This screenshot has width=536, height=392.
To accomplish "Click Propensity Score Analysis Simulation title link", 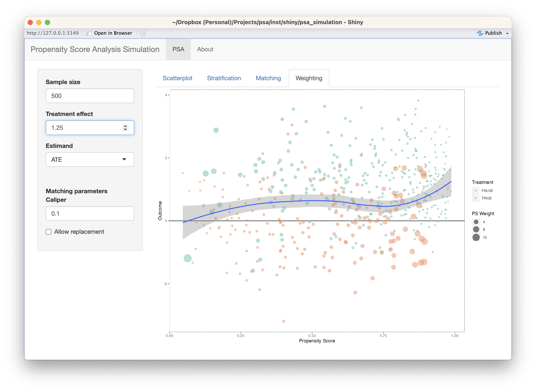I will [x=95, y=49].
